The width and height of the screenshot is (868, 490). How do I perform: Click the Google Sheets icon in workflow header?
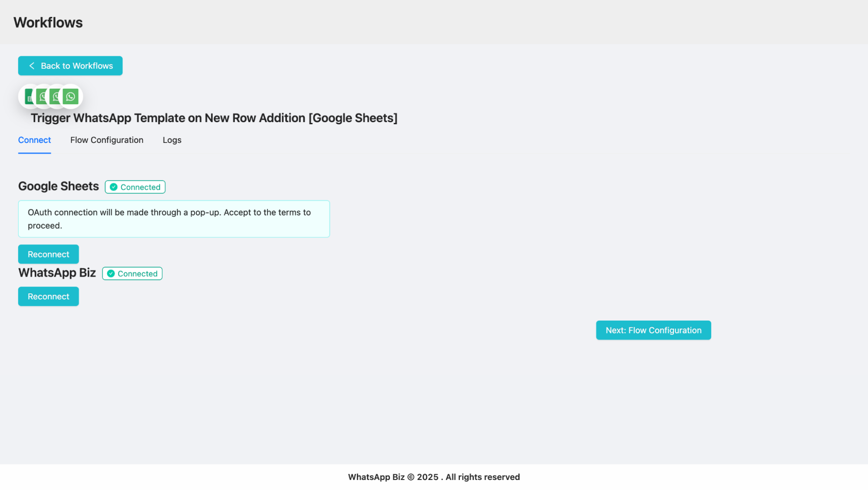click(28, 96)
